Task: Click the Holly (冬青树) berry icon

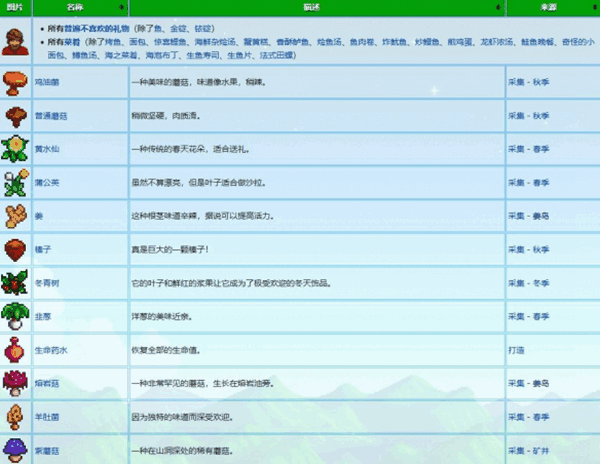Action: (15, 283)
